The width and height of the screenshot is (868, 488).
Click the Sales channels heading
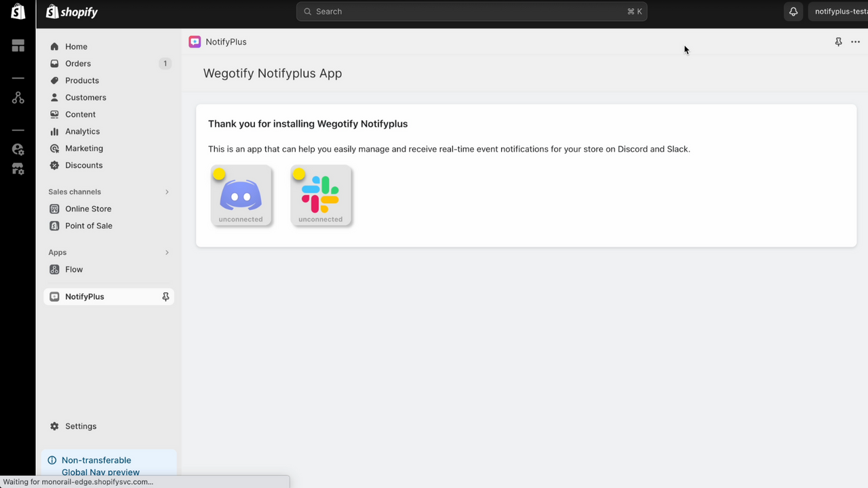(75, 192)
